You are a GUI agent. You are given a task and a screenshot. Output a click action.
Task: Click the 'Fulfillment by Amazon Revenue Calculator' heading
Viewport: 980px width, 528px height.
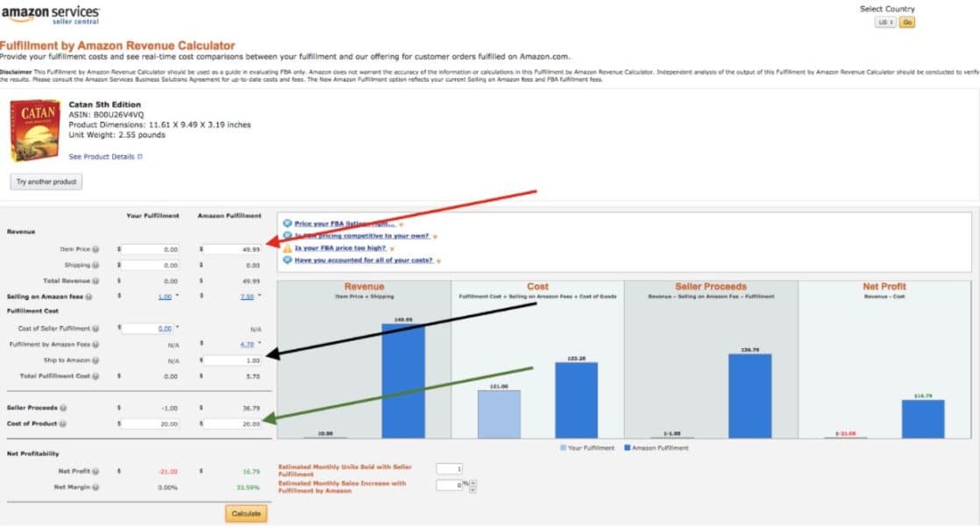coord(117,46)
